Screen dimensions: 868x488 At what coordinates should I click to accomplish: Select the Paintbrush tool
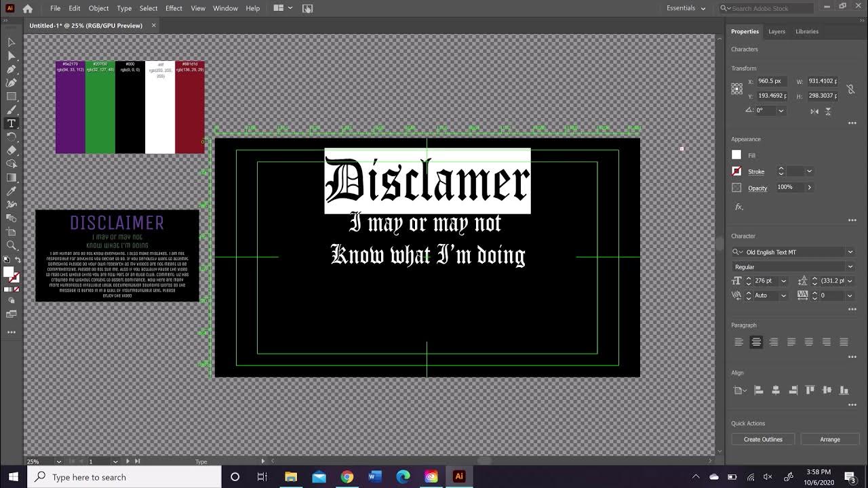click(12, 110)
